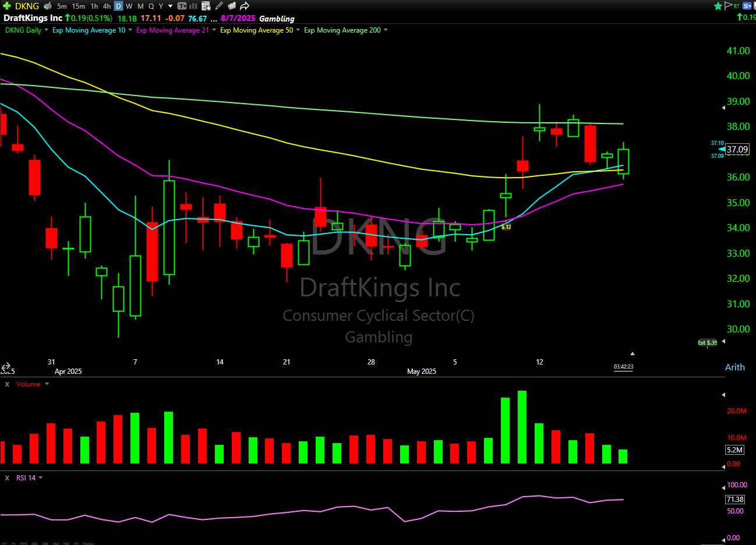This screenshot has width=756, height=545.
Task: Open the timeframe dropdown arrow
Action: (171, 6)
